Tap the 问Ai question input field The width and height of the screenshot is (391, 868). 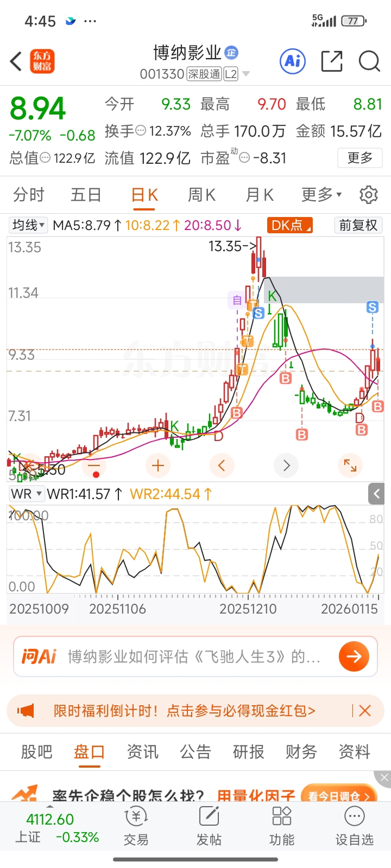pyautogui.click(x=195, y=656)
